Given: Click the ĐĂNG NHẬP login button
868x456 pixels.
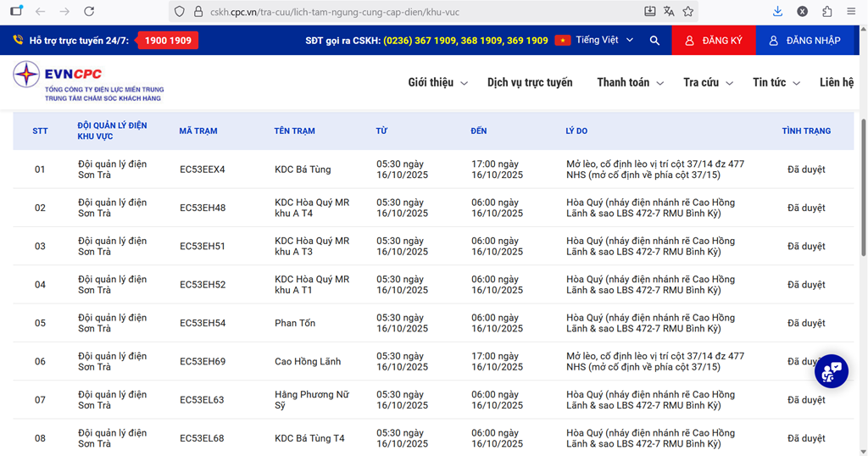Looking at the screenshot, I should [804, 41].
